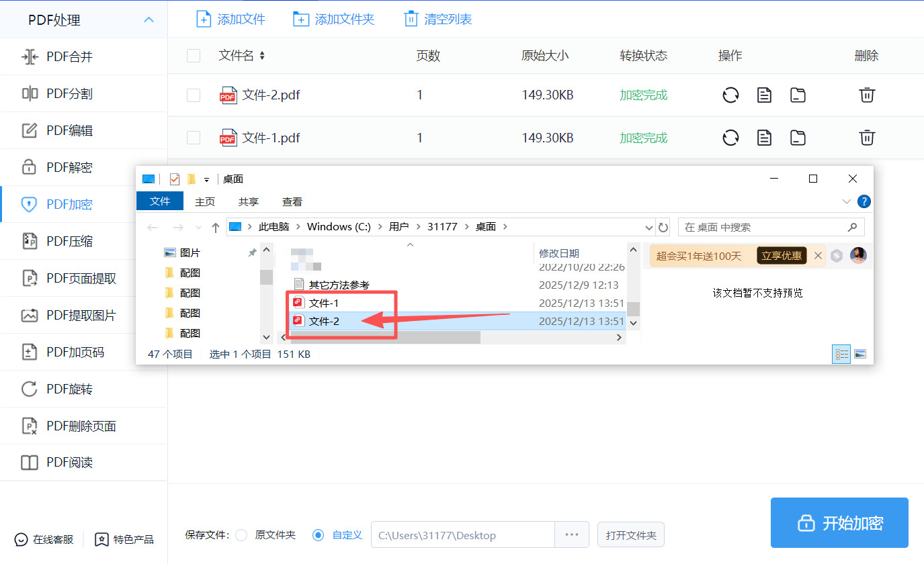Click the 添加文件夹 button
924x564 pixels.
[x=333, y=19]
